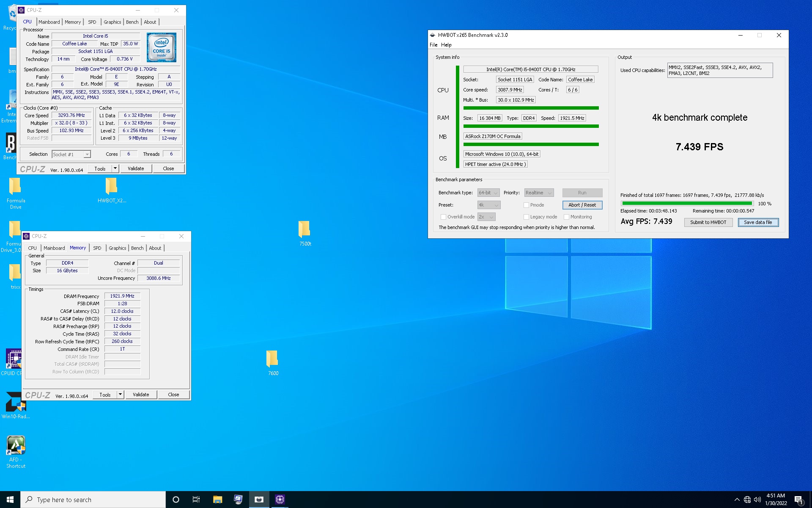Open the notification center icon
This screenshot has height=508, width=812.
798,500
